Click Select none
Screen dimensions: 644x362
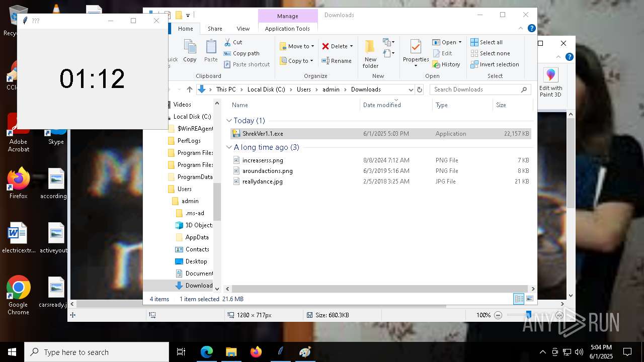point(490,53)
